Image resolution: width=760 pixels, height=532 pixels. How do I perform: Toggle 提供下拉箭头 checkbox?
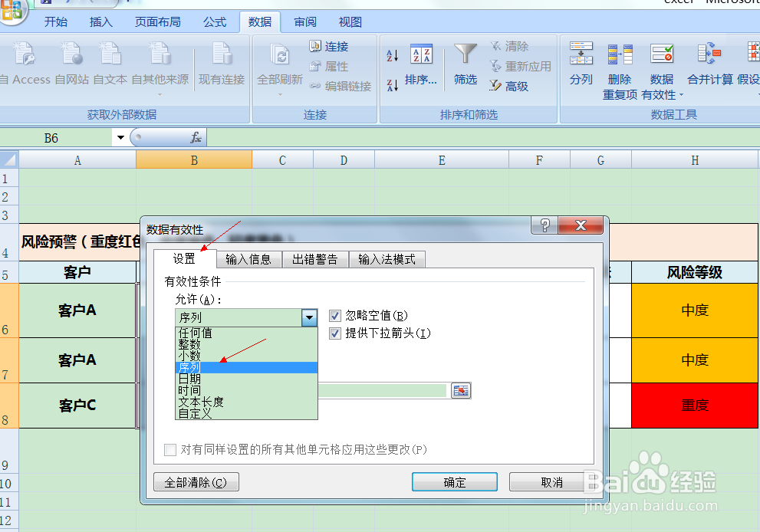click(x=335, y=333)
